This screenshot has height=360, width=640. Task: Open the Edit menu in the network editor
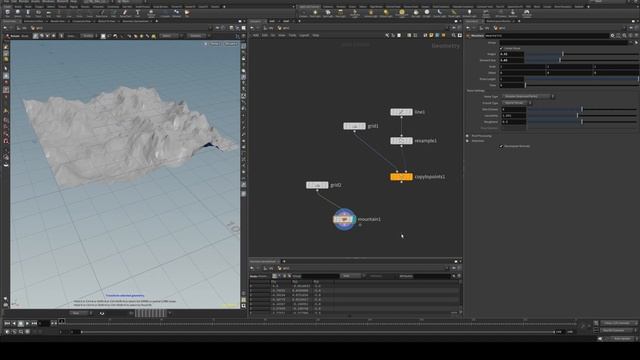(x=264, y=36)
